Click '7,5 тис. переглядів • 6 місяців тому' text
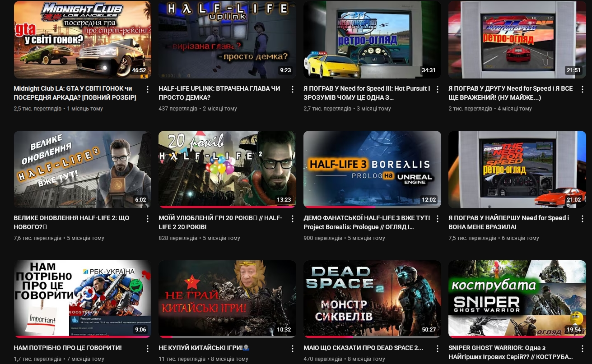Image resolution: width=592 pixels, height=364 pixels. (x=494, y=238)
